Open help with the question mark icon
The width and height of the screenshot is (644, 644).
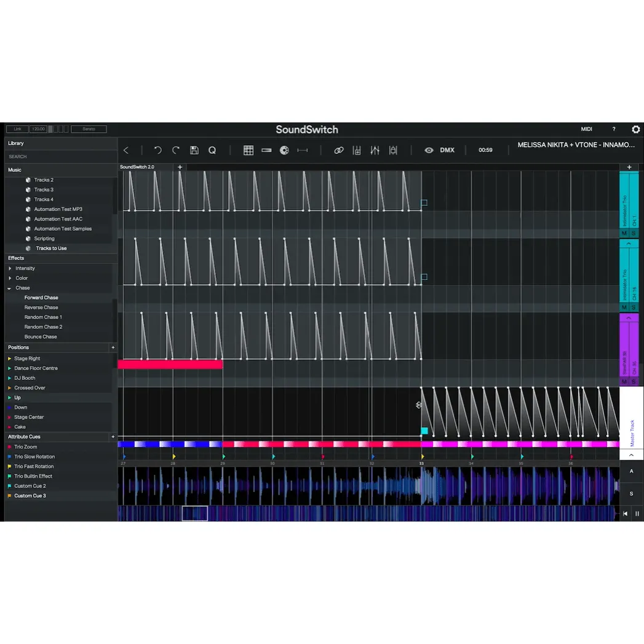tap(614, 129)
